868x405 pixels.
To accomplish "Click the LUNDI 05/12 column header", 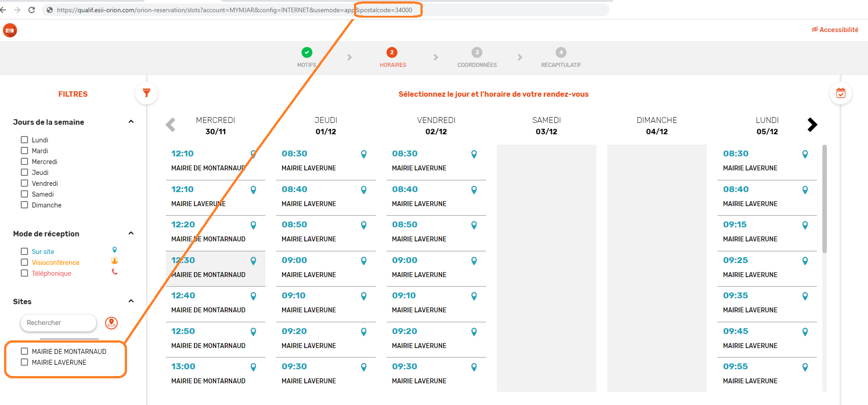I will pyautogui.click(x=767, y=126).
